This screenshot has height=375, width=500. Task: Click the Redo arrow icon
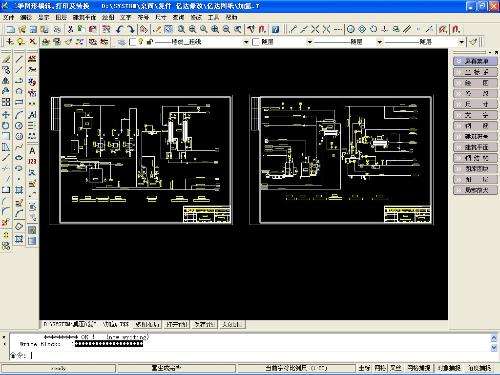tap(130, 29)
